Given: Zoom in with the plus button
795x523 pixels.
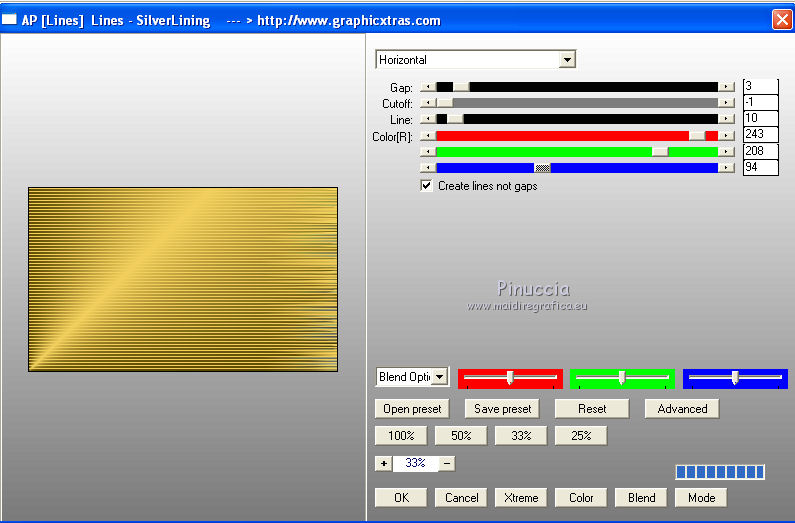Looking at the screenshot, I should coord(384,463).
